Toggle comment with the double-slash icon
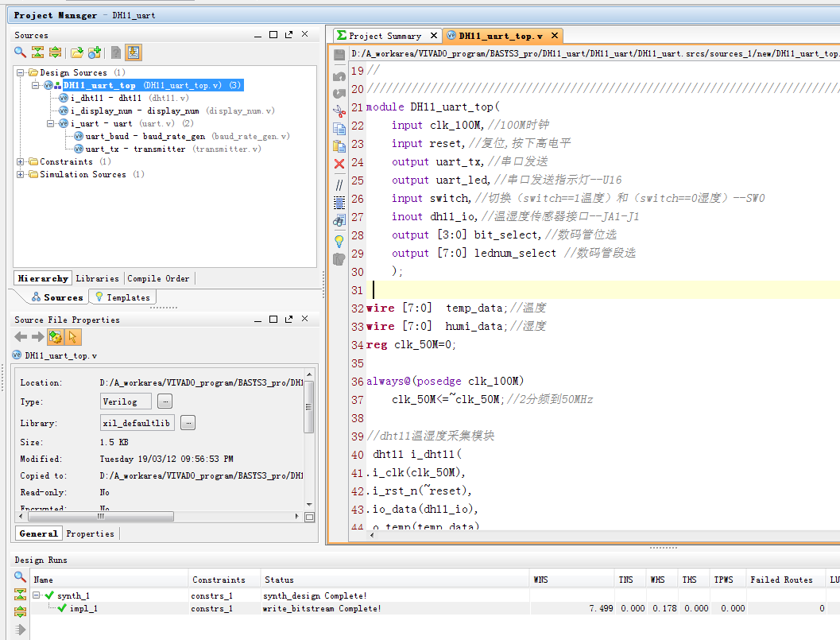The image size is (840, 640). pos(339,184)
